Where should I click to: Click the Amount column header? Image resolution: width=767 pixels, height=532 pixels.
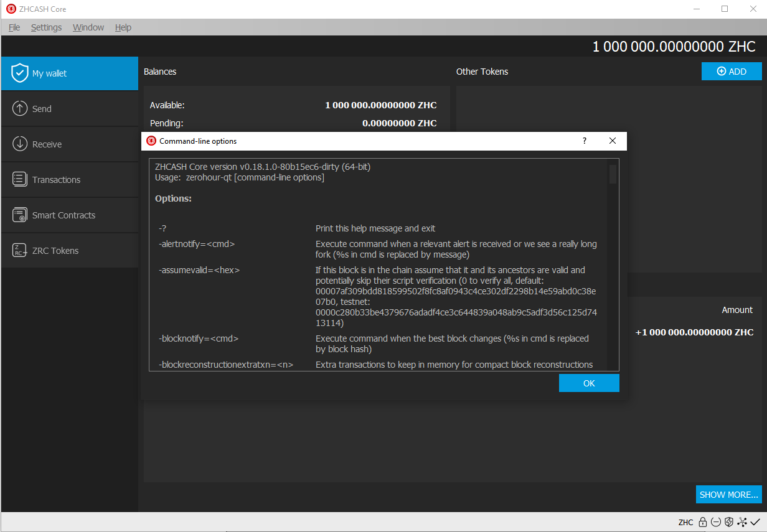(737, 310)
